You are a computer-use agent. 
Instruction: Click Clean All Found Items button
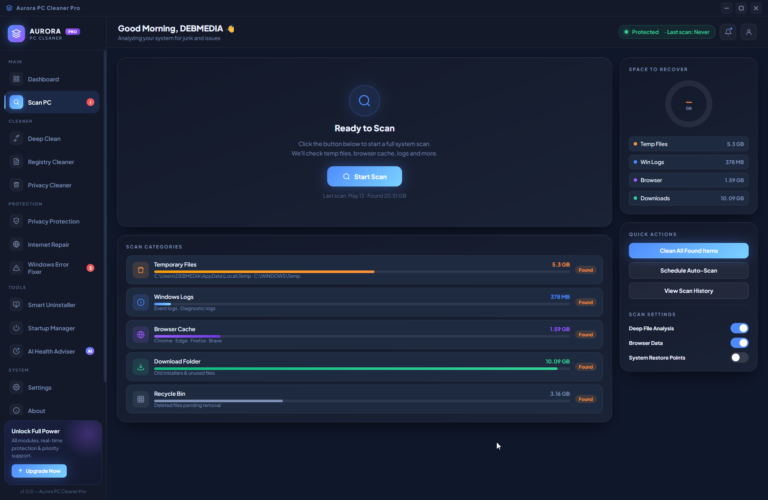688,251
